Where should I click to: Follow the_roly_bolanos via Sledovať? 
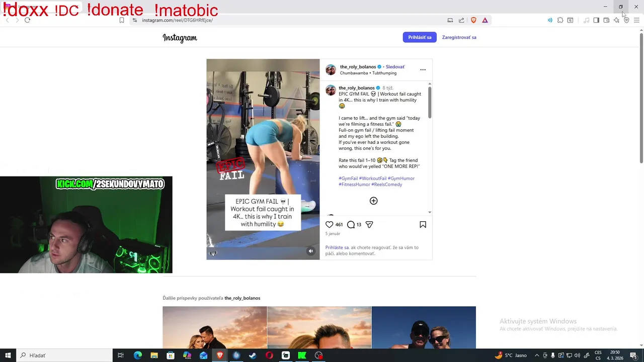pos(395,67)
